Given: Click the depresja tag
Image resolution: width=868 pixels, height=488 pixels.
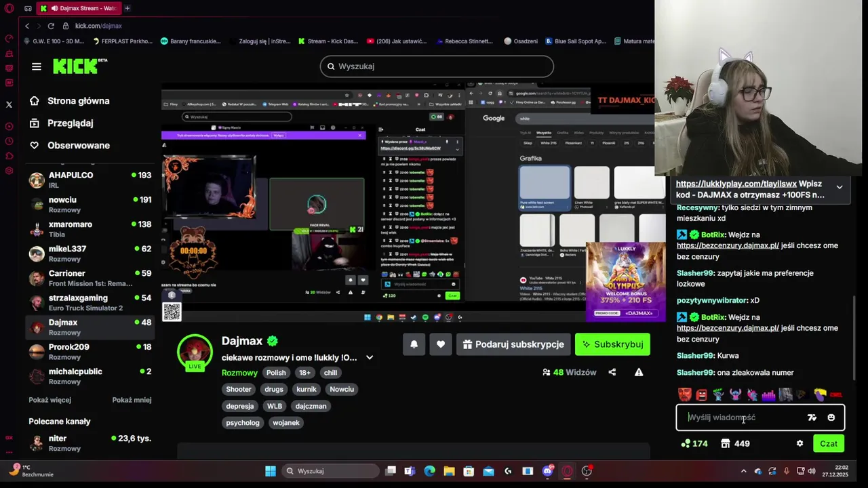Looking at the screenshot, I should click(240, 406).
